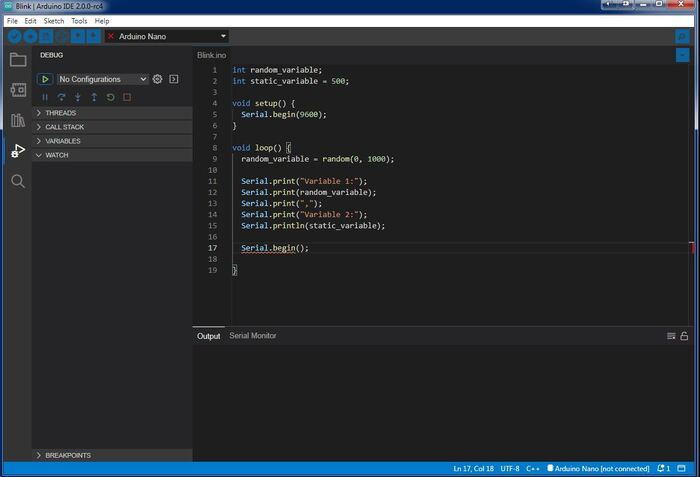700x477 pixels.
Task: Open the Boards Manager sidebar icon
Action: coord(18,90)
